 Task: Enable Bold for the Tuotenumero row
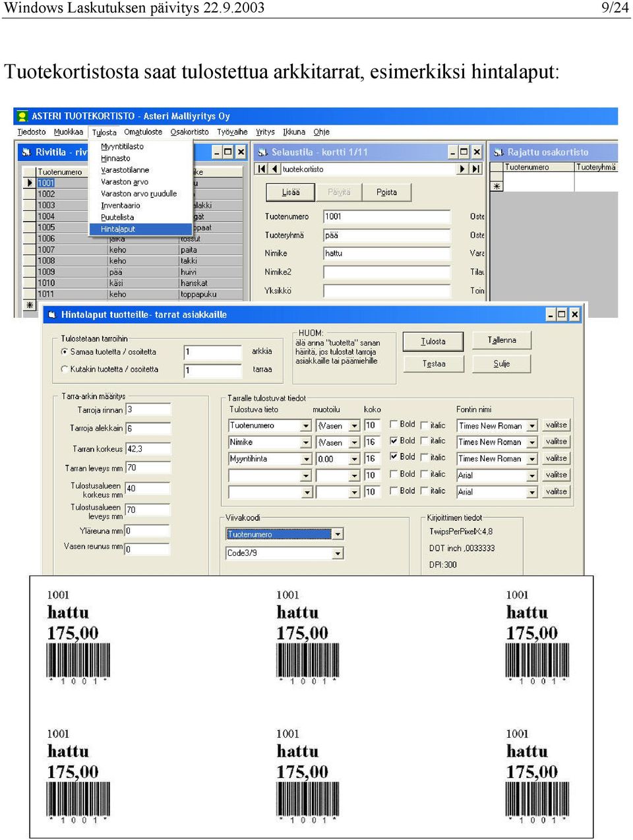coord(394,425)
